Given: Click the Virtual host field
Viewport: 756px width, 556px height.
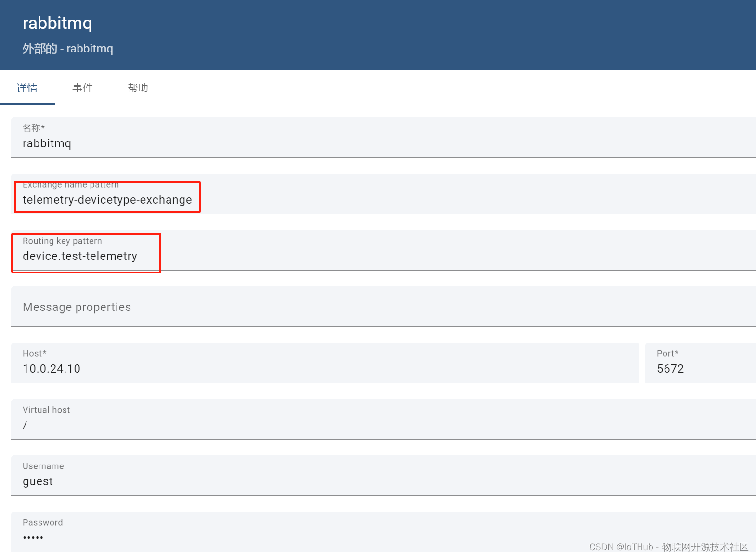Looking at the screenshot, I should (x=383, y=419).
